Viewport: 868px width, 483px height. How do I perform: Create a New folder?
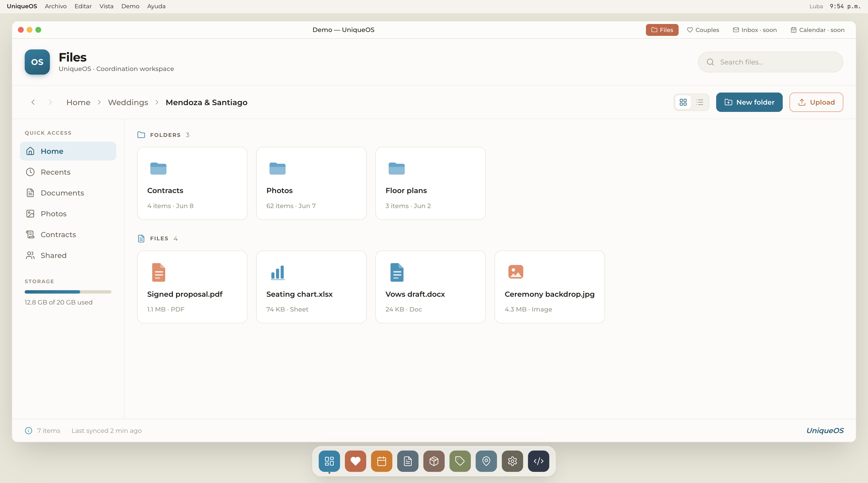click(749, 102)
